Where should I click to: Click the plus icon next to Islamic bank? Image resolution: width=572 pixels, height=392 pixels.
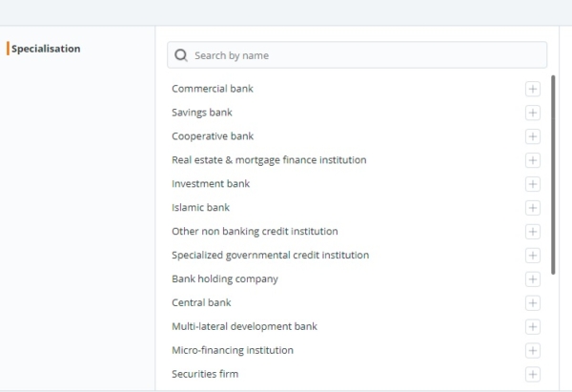[x=532, y=208]
